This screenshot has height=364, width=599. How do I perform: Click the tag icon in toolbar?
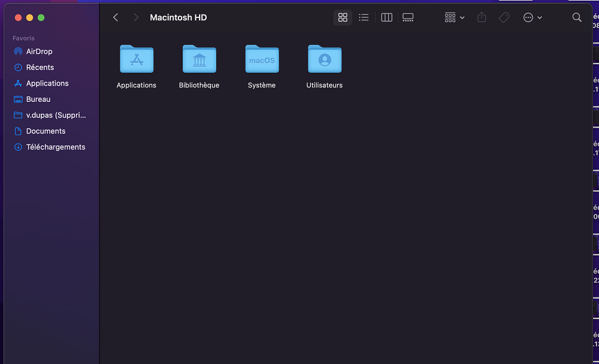click(x=504, y=17)
